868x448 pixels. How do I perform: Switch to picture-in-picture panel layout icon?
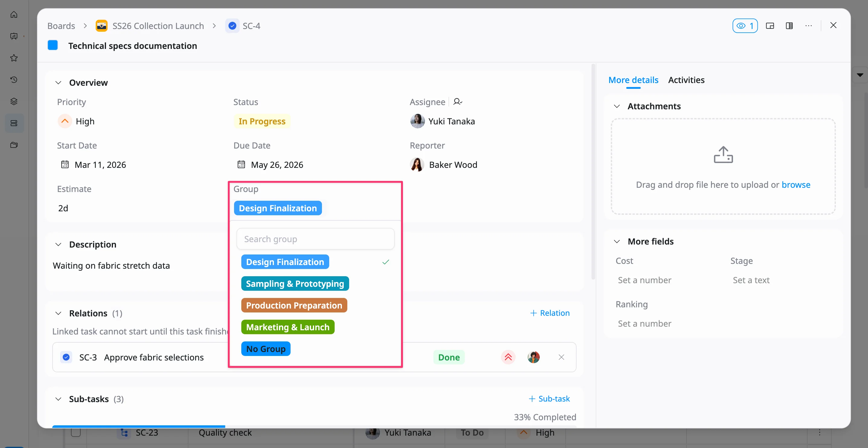pos(770,26)
